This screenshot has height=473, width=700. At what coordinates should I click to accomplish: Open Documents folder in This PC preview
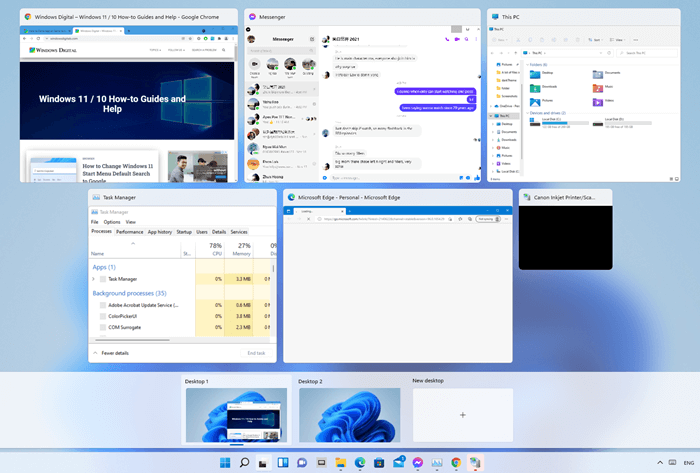[607, 75]
